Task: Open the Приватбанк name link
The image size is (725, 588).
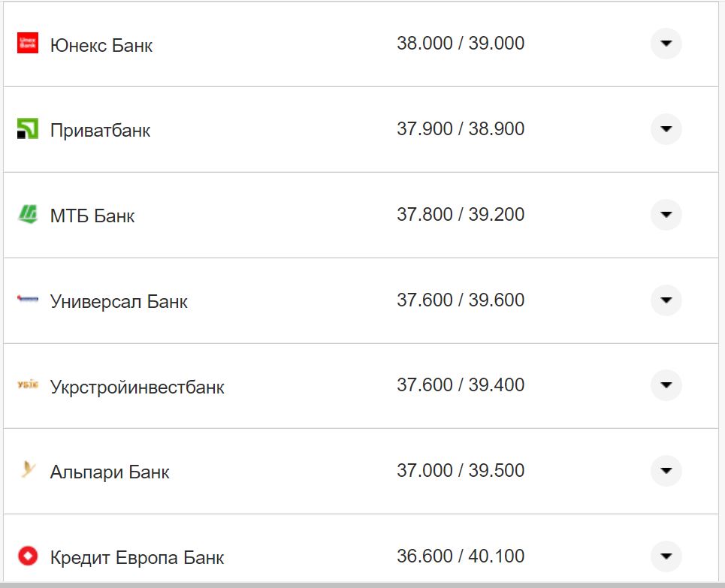Action: click(100, 131)
